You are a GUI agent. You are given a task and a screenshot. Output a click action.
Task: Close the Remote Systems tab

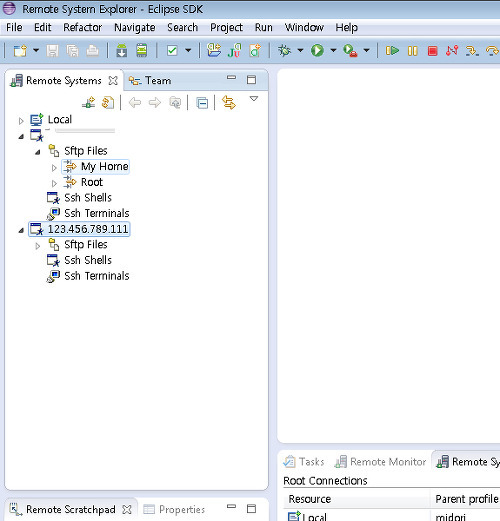[113, 81]
